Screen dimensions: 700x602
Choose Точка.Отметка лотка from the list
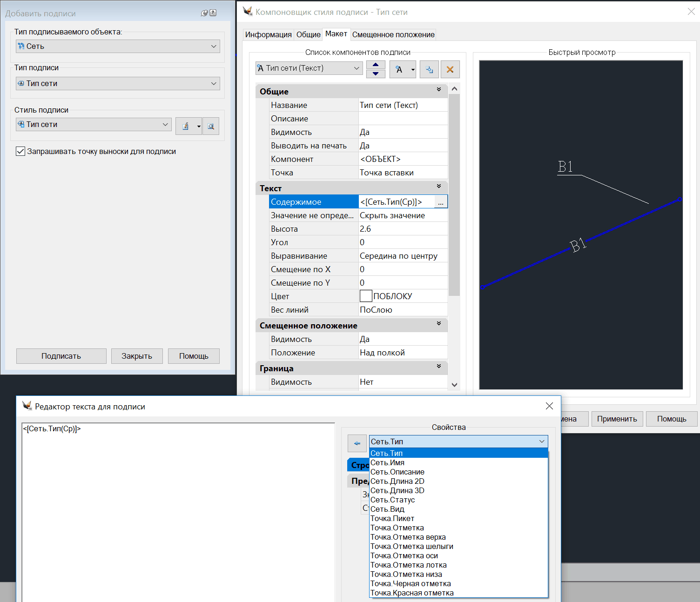click(458, 565)
